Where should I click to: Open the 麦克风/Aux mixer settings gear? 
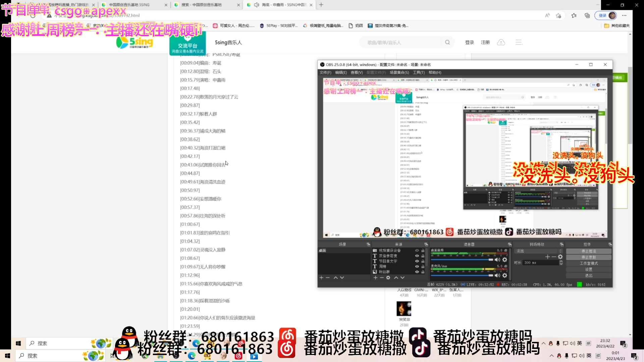coord(505,276)
